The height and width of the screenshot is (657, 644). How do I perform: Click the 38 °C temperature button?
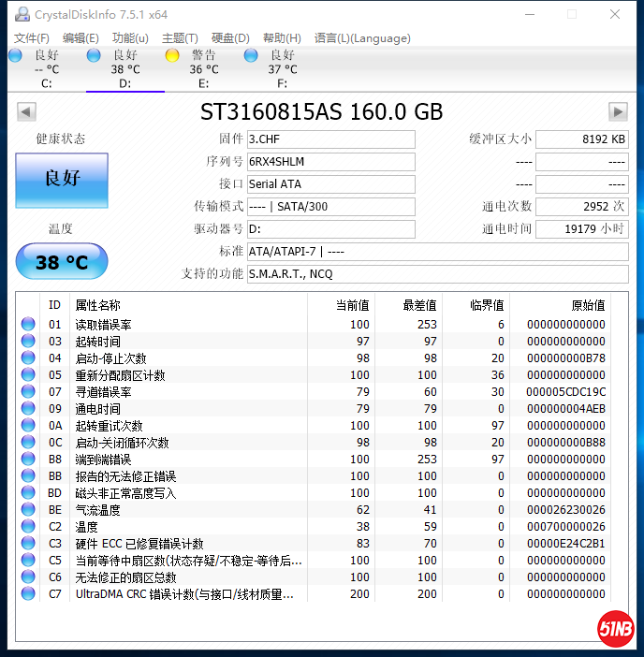point(62,262)
